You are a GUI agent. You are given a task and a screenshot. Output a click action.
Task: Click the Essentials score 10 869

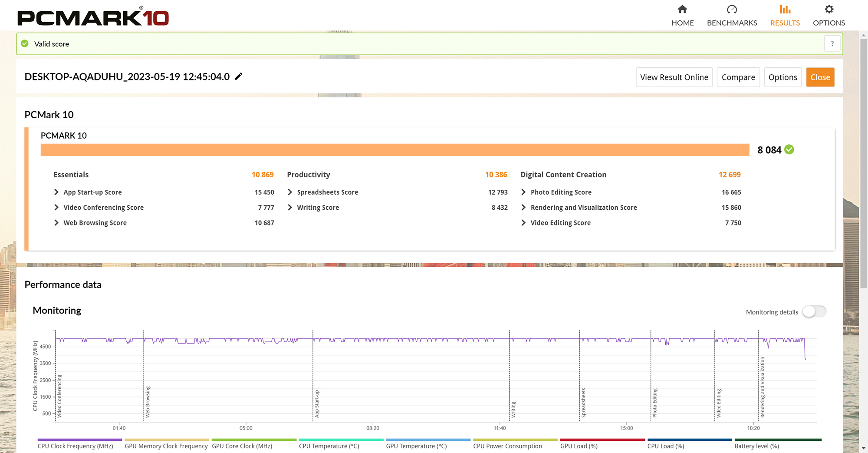click(x=263, y=174)
